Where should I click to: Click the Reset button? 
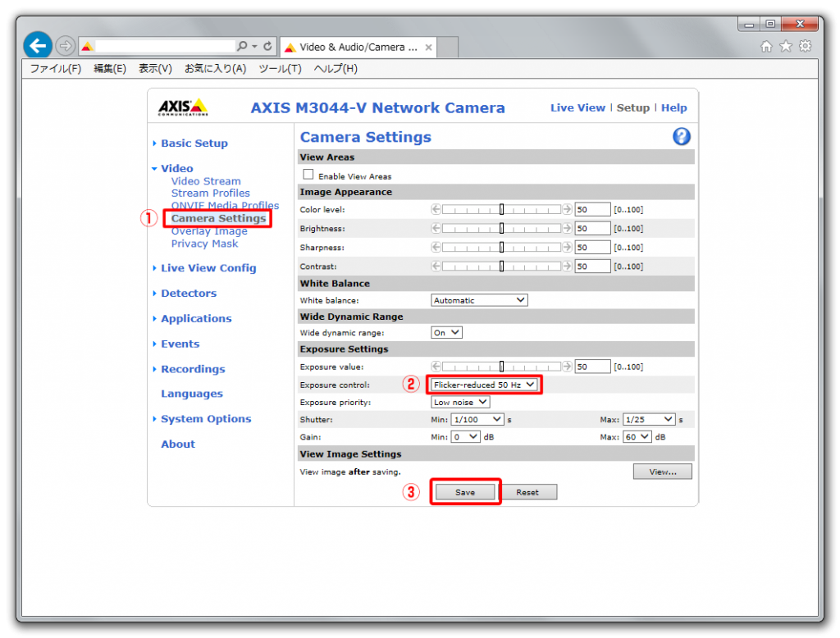[527, 492]
